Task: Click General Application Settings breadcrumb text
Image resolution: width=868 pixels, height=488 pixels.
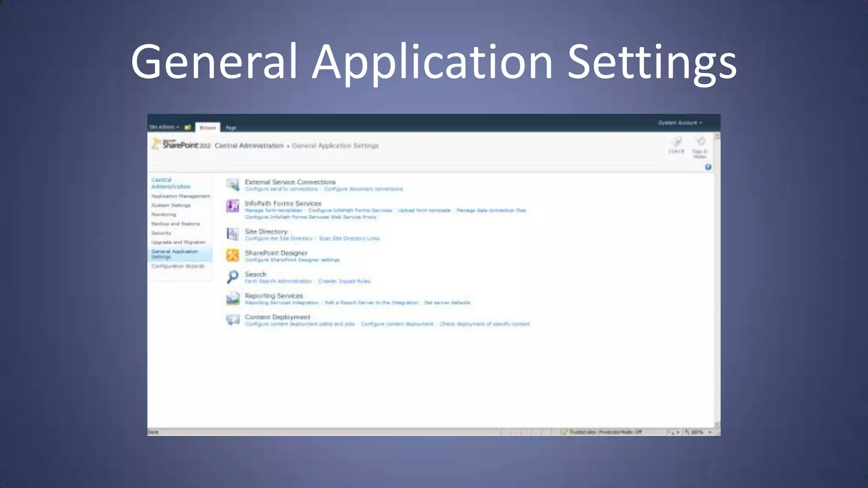Action: (x=335, y=146)
